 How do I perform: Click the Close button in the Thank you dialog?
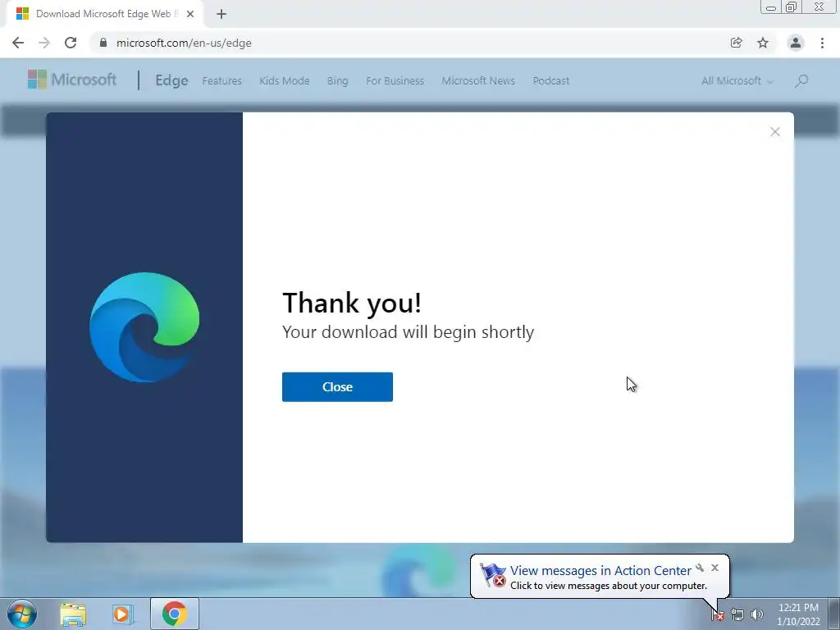coord(337,387)
